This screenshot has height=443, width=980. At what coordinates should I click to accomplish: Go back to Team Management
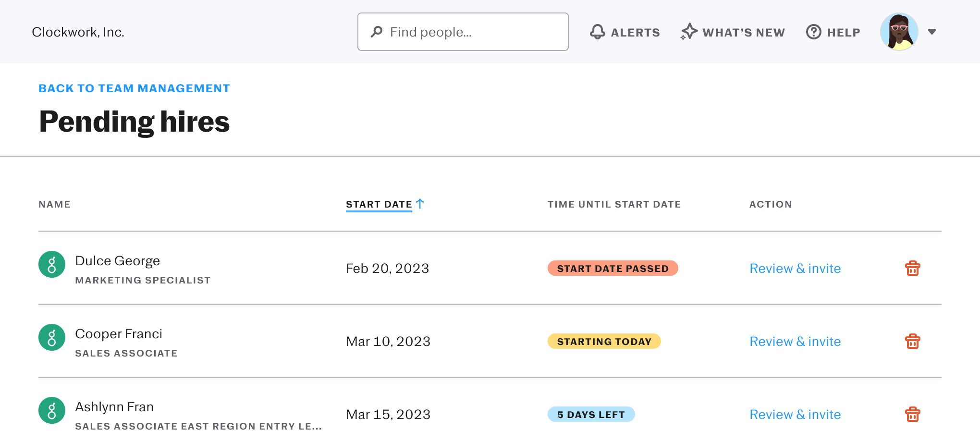134,88
